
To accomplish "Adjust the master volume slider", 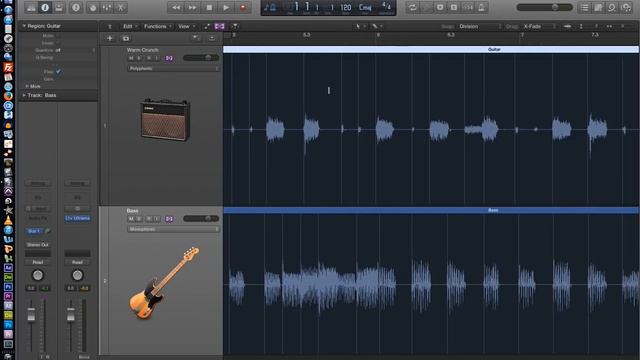I will (x=544, y=7).
